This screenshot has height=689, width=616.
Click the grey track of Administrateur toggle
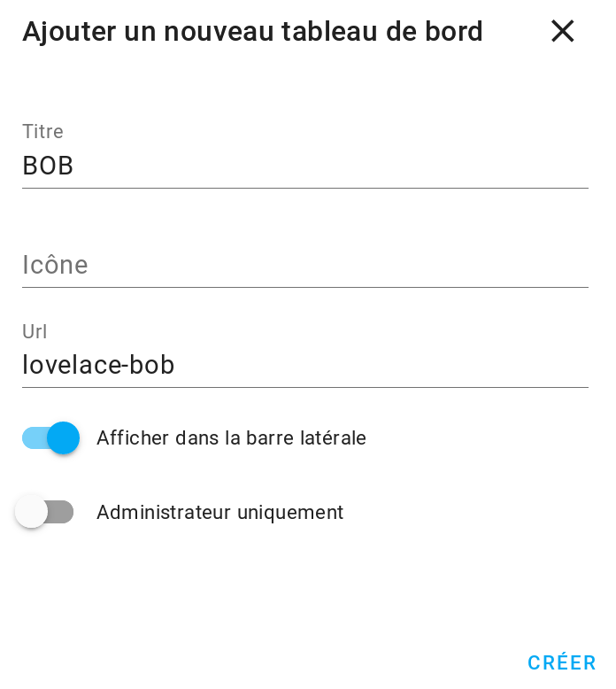(x=61, y=512)
